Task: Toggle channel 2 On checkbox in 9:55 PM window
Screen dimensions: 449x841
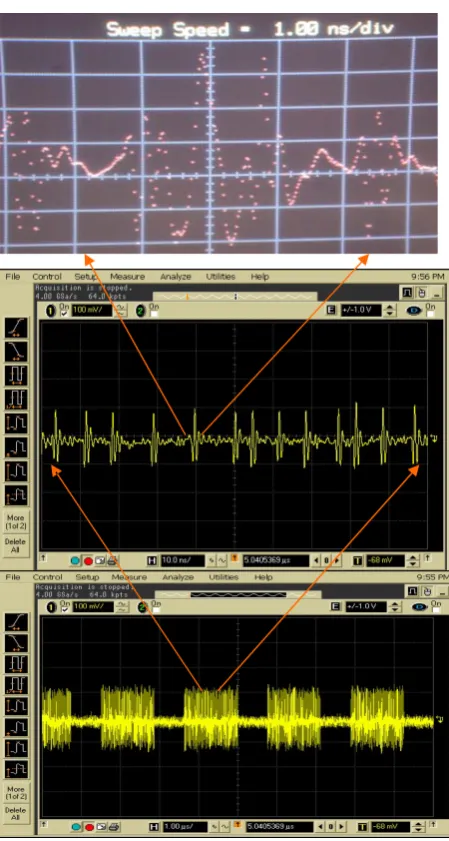Action: 155,610
